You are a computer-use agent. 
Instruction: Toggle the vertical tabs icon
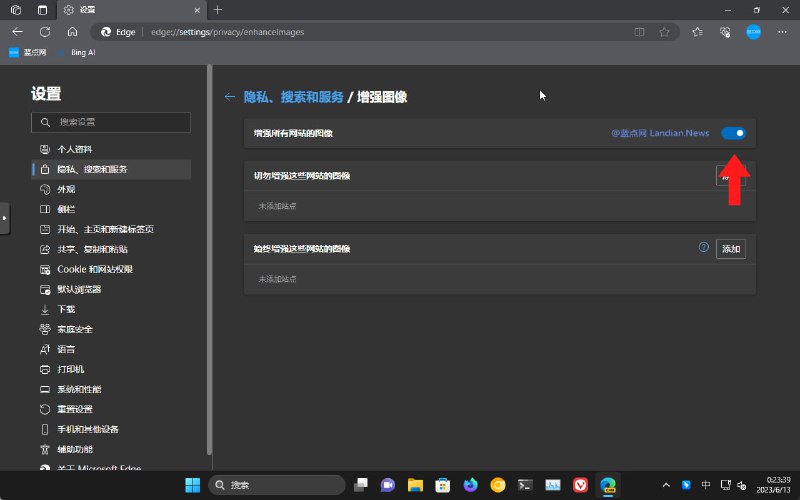(x=42, y=10)
